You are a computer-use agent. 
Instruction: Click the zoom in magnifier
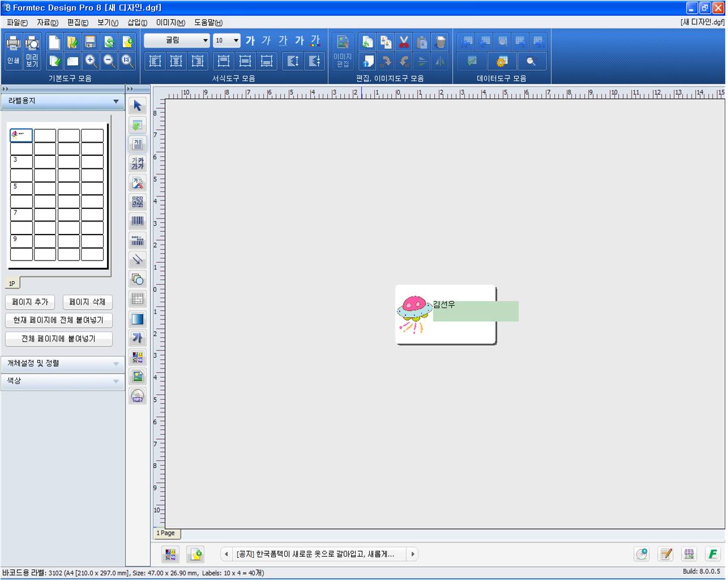click(x=91, y=61)
